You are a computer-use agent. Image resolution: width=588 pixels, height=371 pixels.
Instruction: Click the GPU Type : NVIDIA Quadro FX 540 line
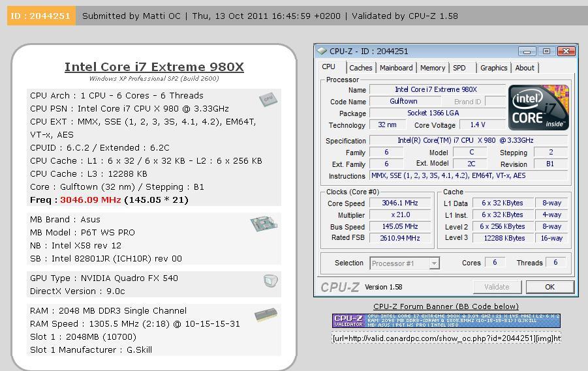pos(104,278)
